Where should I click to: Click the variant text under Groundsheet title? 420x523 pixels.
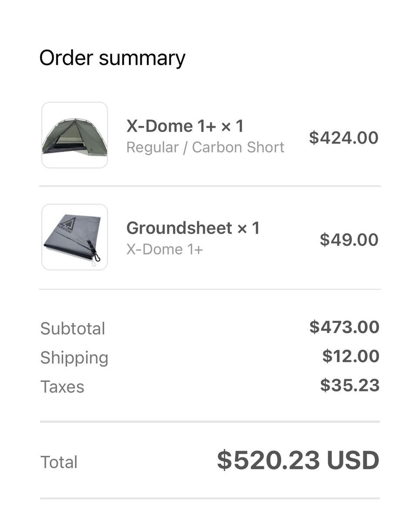click(x=164, y=249)
